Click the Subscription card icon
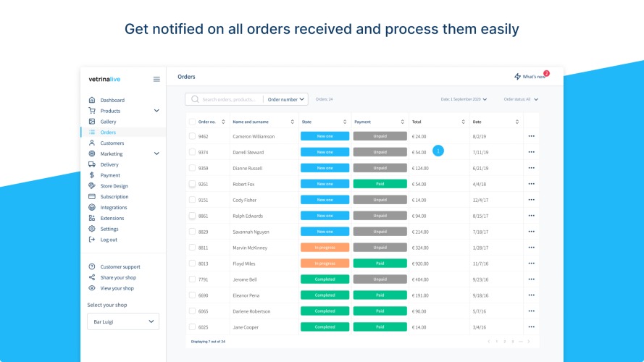This screenshot has height=362, width=644. [x=92, y=196]
